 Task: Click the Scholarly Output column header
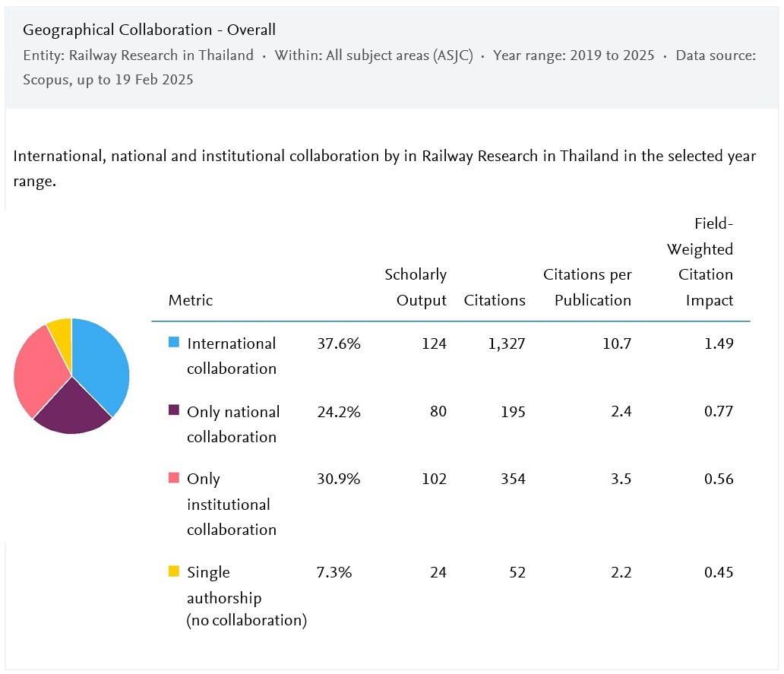coord(416,287)
